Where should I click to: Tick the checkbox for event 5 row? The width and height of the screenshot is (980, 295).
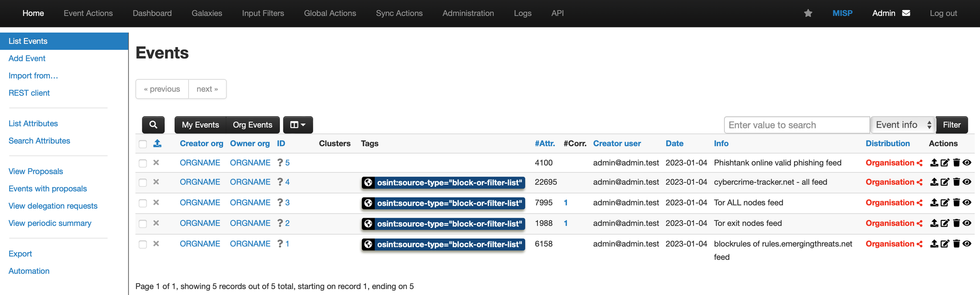pyautogui.click(x=143, y=163)
